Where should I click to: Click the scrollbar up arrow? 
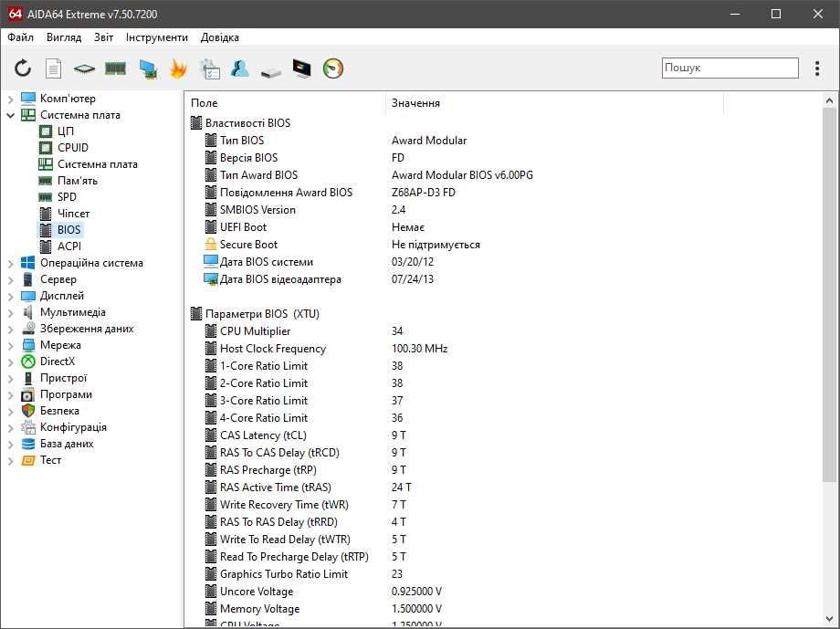829,100
